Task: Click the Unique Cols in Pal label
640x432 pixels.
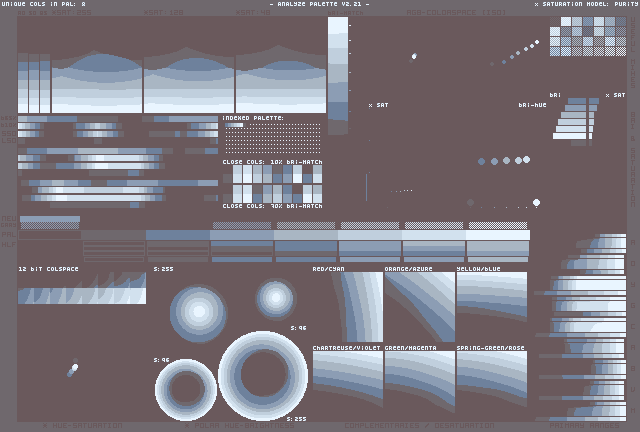Action: click(x=44, y=4)
